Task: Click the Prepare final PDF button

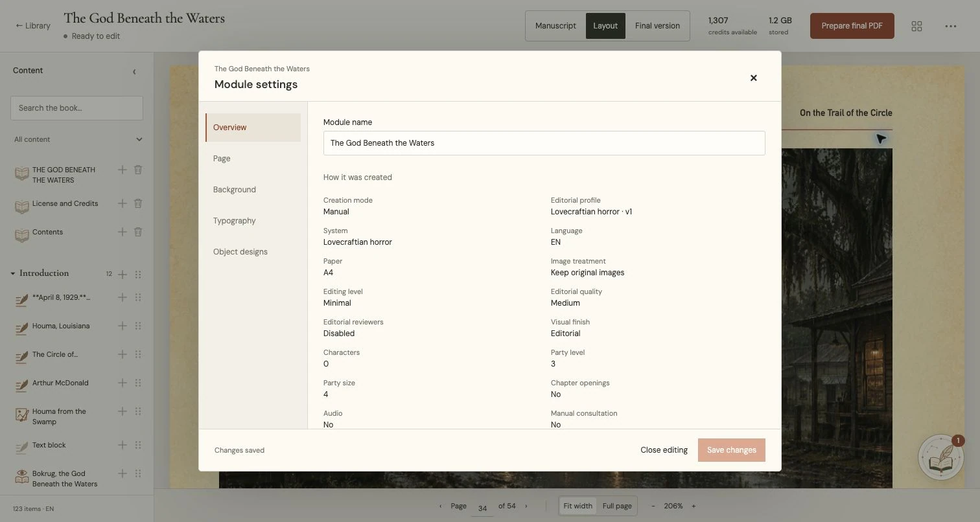Action: [852, 26]
